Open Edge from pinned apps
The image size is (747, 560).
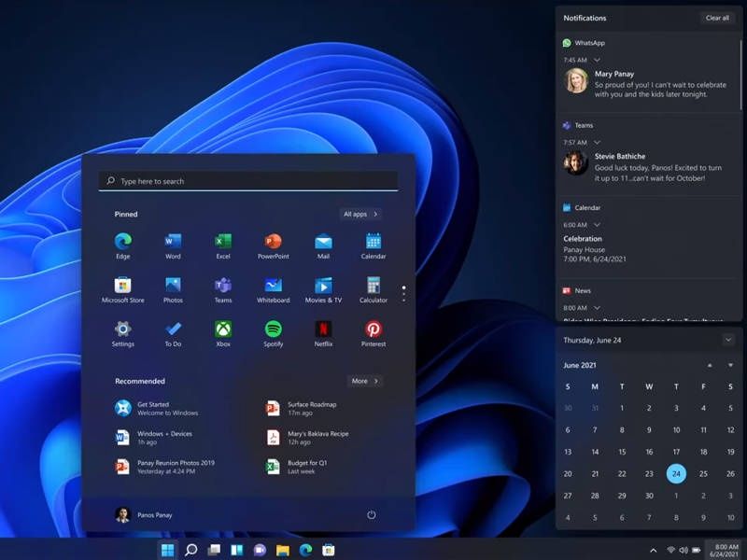[123, 245]
